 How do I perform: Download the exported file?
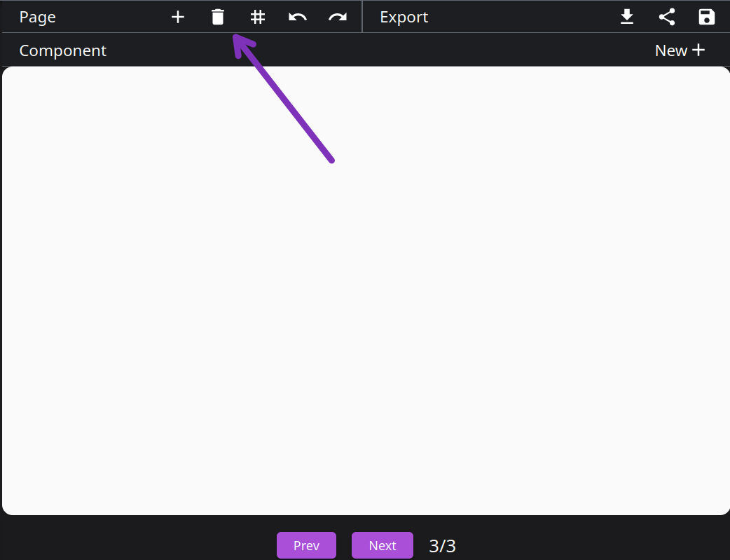[626, 17]
